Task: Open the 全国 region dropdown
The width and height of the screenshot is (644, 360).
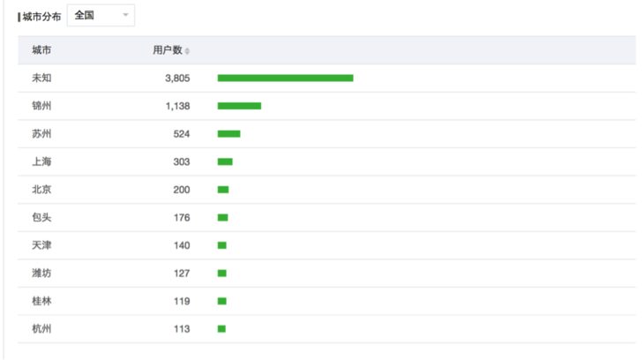Action: tap(101, 16)
